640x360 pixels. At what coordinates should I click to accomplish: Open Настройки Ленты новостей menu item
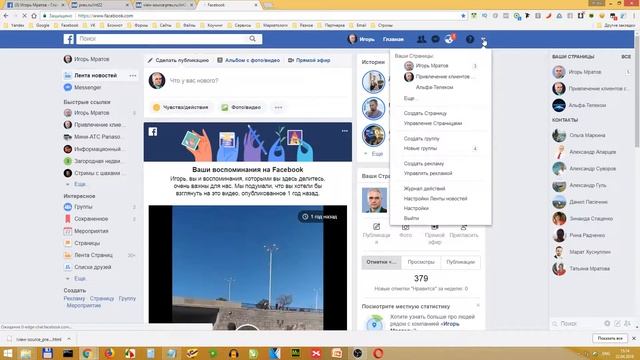pyautogui.click(x=435, y=199)
